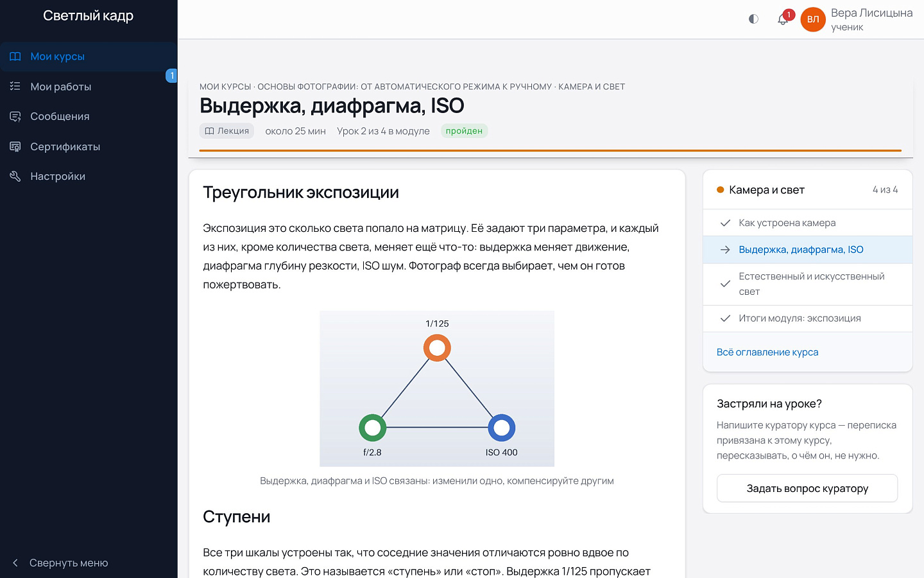Click checkmark for Естественный и искусственный свет
This screenshot has height=578, width=924.
point(726,284)
